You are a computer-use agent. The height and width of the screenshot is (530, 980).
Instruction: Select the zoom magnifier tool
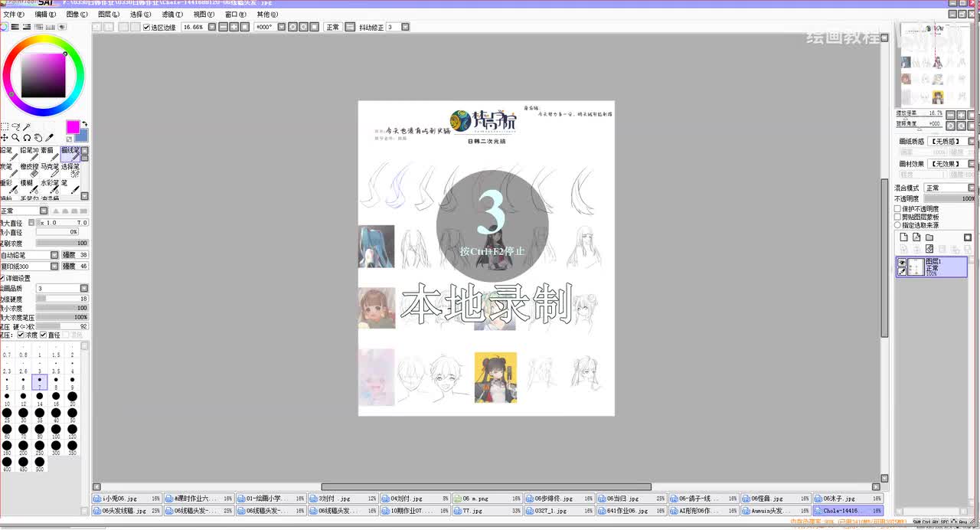[x=15, y=138]
